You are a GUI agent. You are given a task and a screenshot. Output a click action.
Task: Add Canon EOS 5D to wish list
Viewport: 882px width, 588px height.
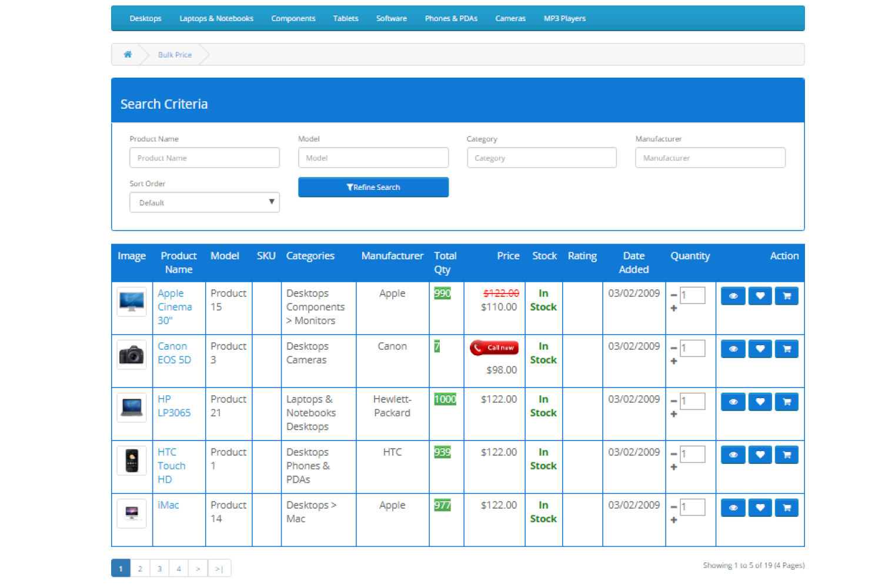(760, 349)
